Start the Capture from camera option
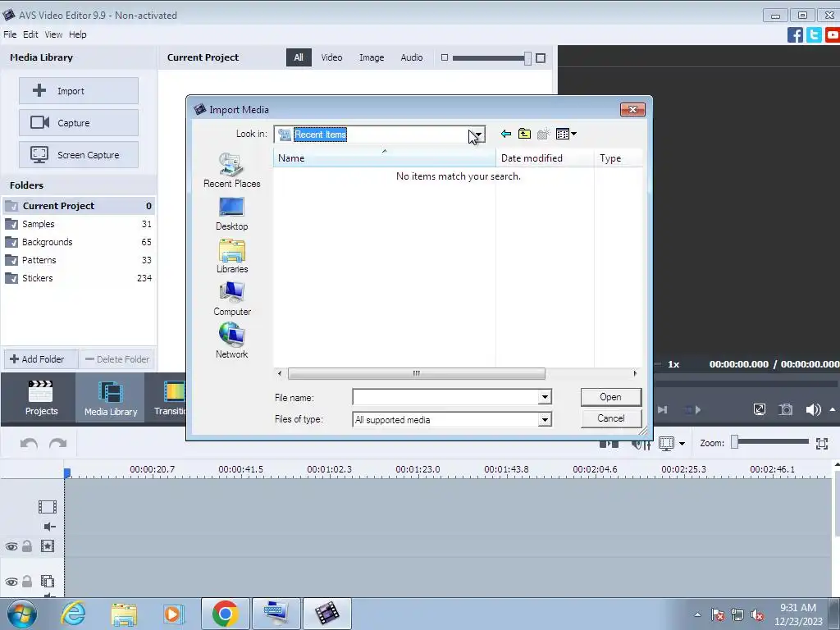The width and height of the screenshot is (840, 630). pos(79,123)
